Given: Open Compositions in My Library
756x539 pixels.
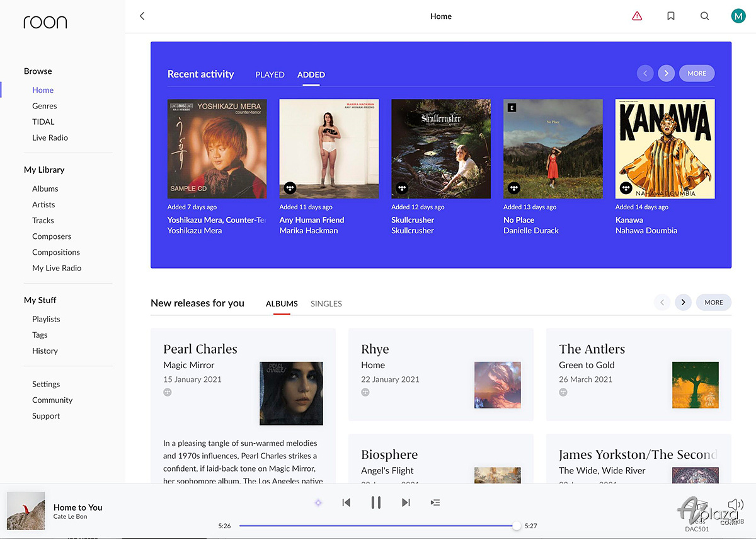Looking at the screenshot, I should click(x=56, y=252).
